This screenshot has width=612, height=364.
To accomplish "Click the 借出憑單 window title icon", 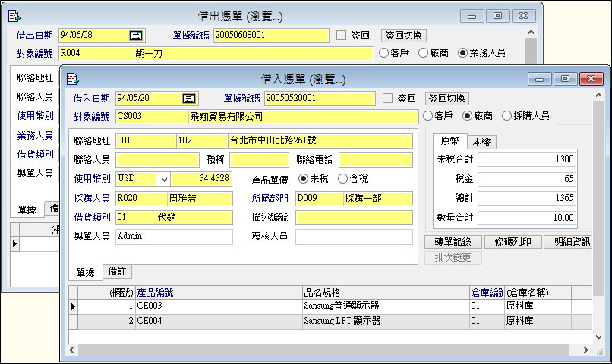I will point(14,15).
